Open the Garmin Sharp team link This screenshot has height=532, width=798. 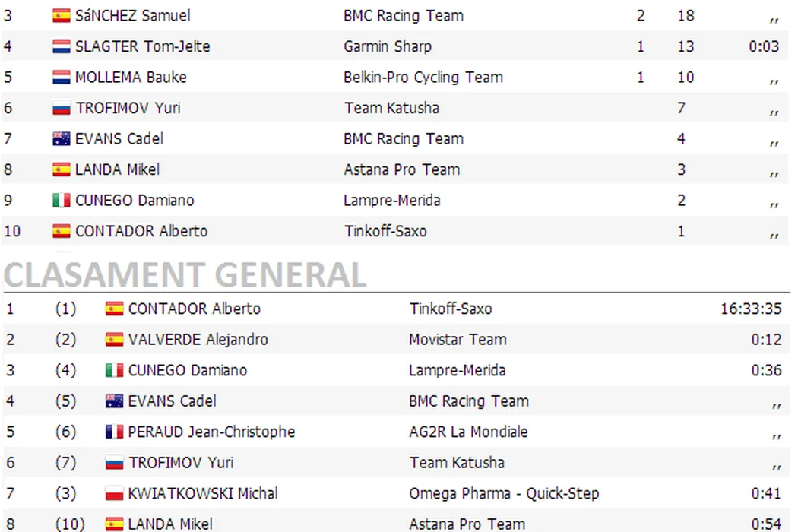[x=388, y=46]
